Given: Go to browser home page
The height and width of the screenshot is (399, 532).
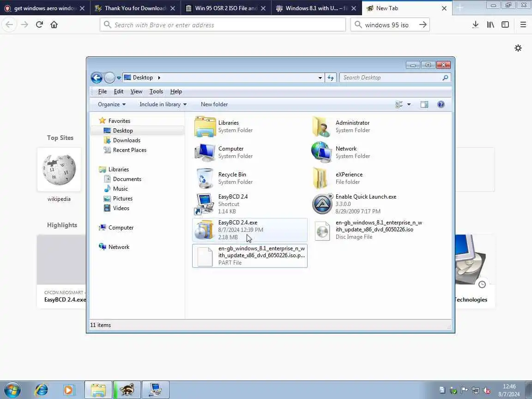Looking at the screenshot, I should point(54,24).
